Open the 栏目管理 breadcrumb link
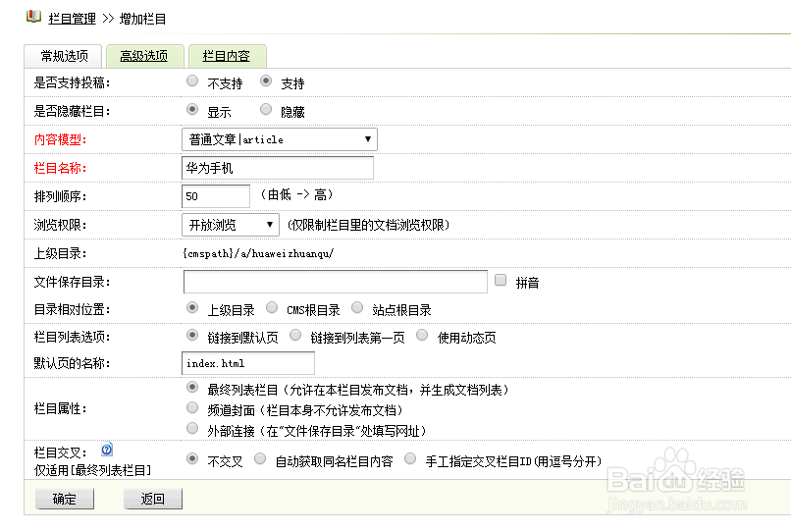 pyautogui.click(x=73, y=20)
